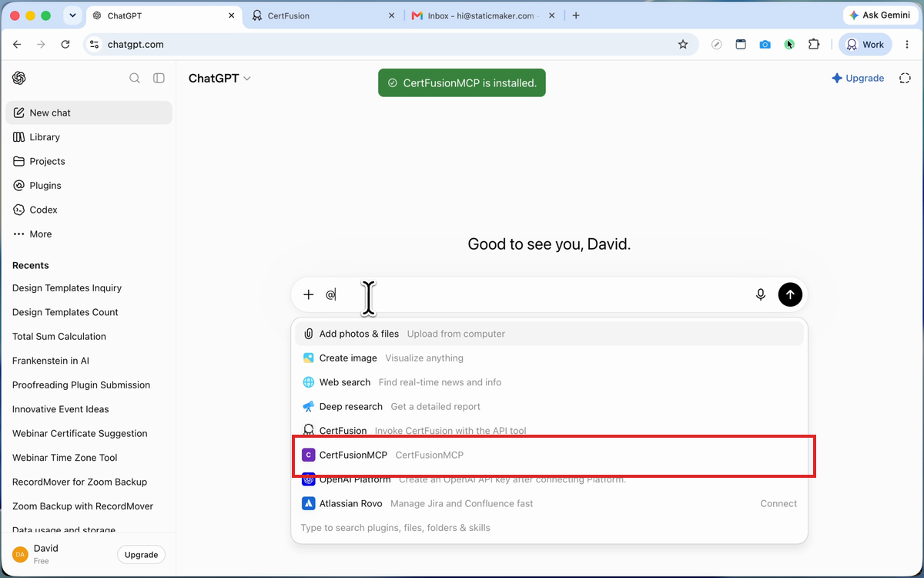Click the window-shaped extension icon

(x=741, y=45)
